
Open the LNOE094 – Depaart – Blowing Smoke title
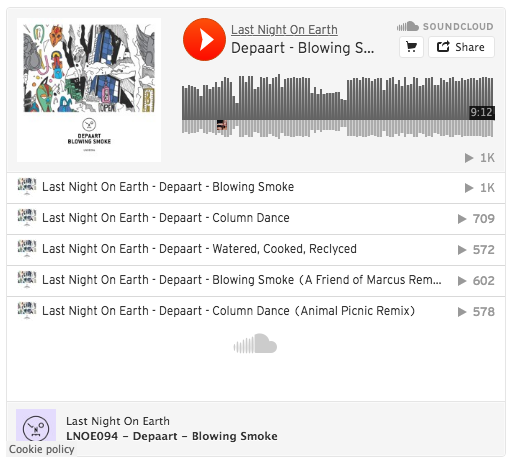(172, 436)
